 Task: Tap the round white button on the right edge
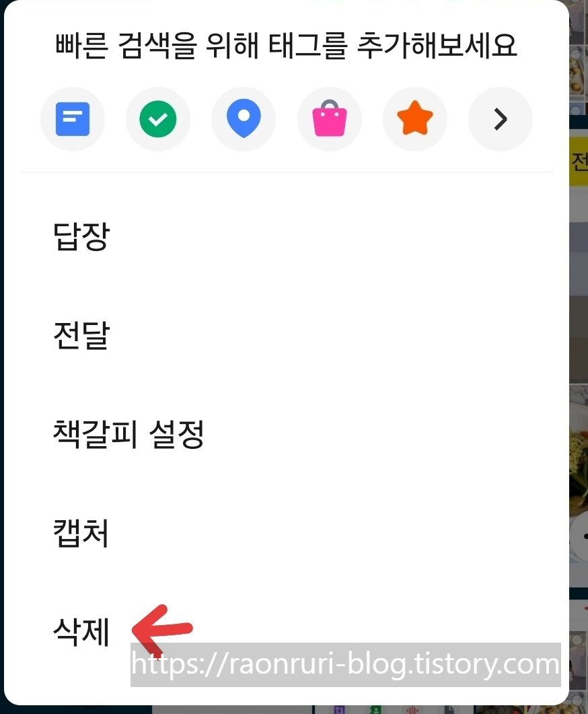click(x=580, y=536)
